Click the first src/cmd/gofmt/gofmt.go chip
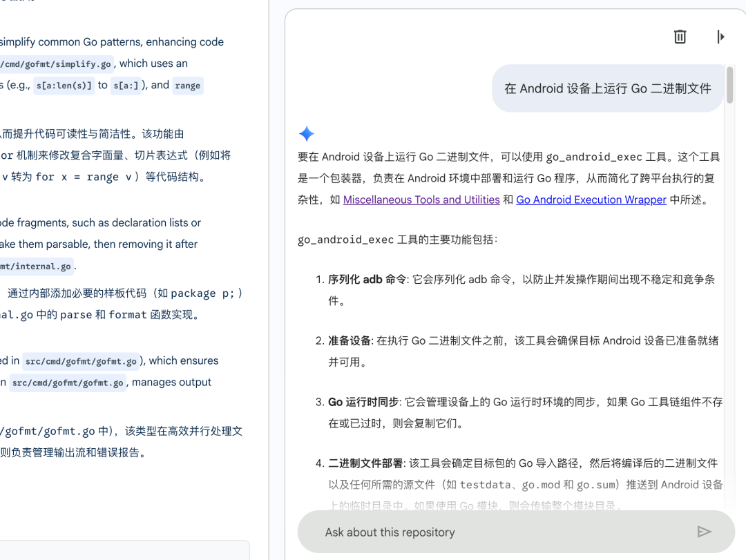 point(81,360)
